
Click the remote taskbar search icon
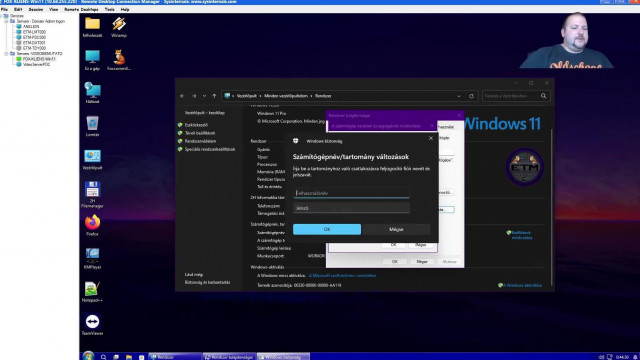103,357
